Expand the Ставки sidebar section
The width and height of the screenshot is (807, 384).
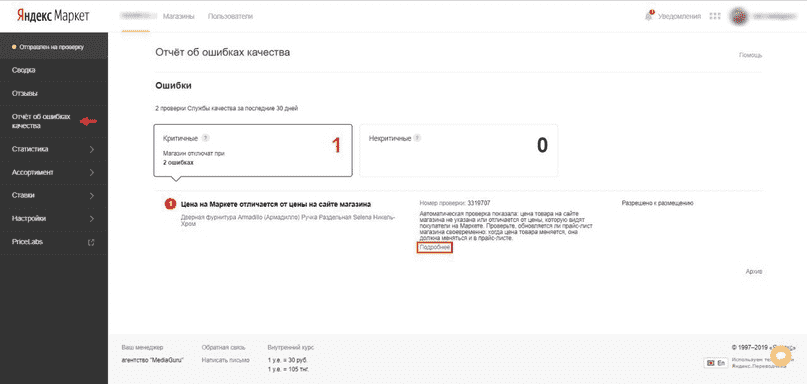(54, 196)
